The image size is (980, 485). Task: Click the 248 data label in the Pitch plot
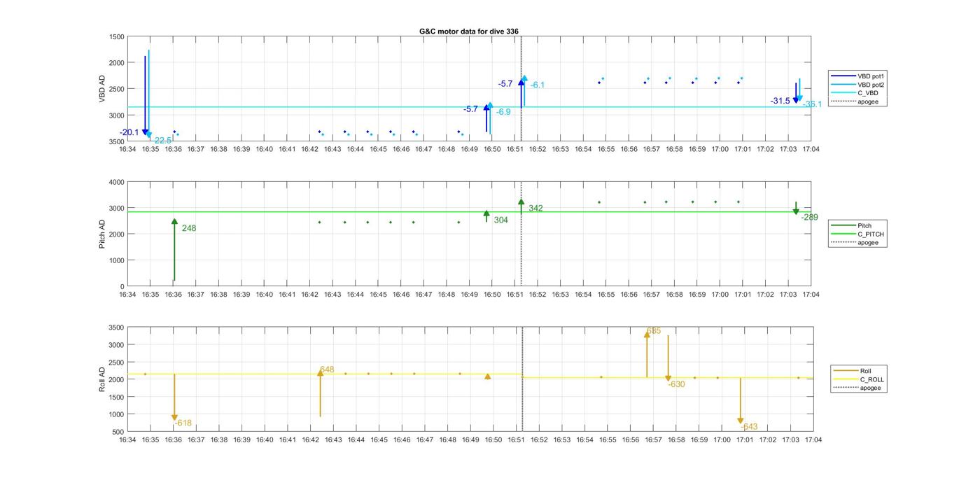click(x=189, y=228)
